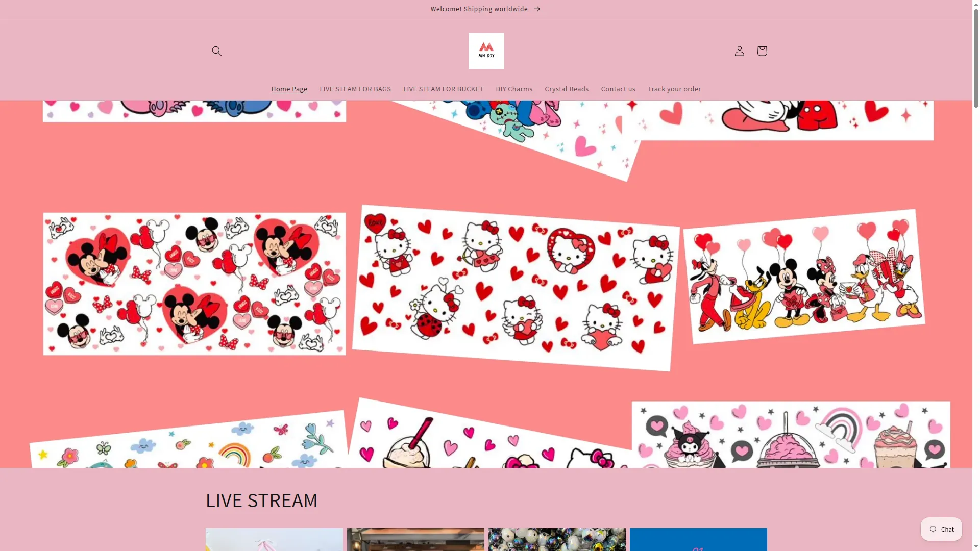Open the Home Page menu item
The height and width of the screenshot is (551, 980).
[x=289, y=89]
